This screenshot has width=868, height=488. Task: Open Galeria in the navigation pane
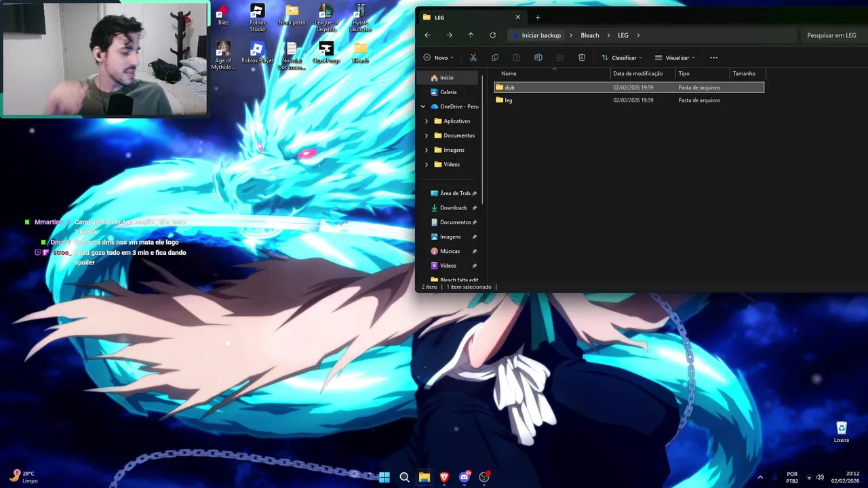(x=449, y=91)
